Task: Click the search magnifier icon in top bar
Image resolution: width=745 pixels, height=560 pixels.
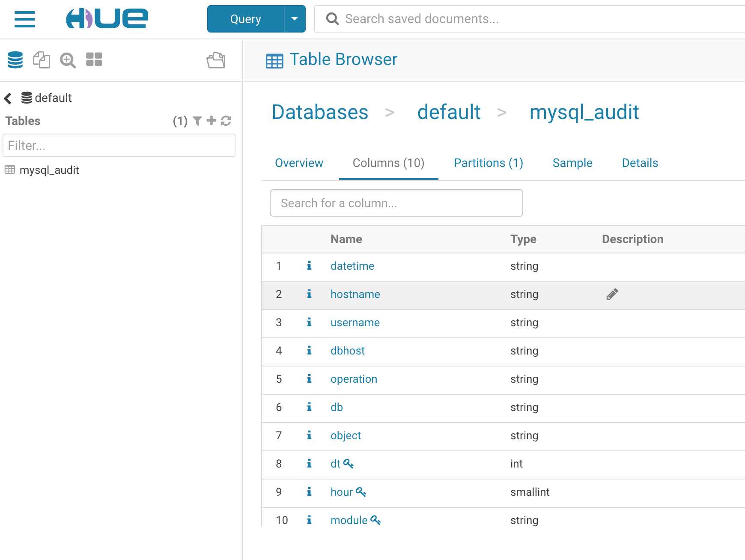Action: click(332, 19)
